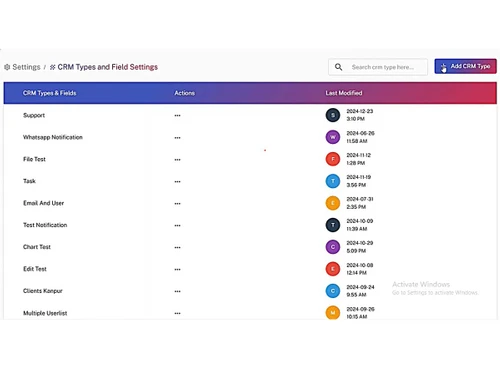Click the Actions column header
The width and height of the screenshot is (500, 375).
[184, 93]
